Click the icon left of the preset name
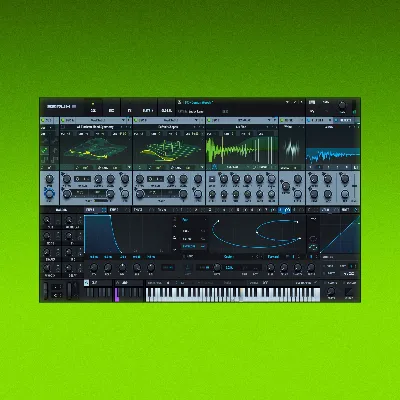The image size is (400, 400). coord(179,102)
